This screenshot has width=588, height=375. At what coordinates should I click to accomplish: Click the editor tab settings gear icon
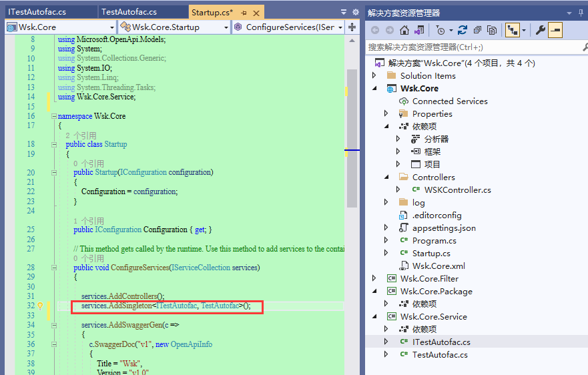point(356,12)
